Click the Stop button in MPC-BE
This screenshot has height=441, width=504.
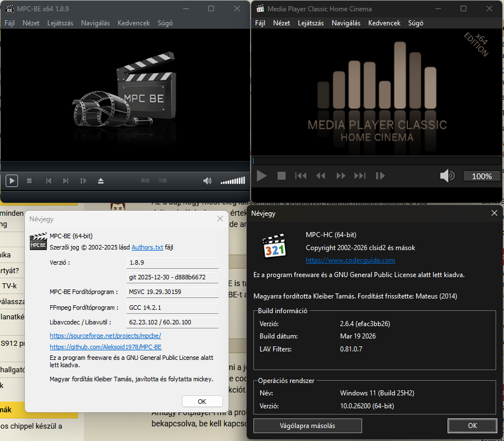29,181
